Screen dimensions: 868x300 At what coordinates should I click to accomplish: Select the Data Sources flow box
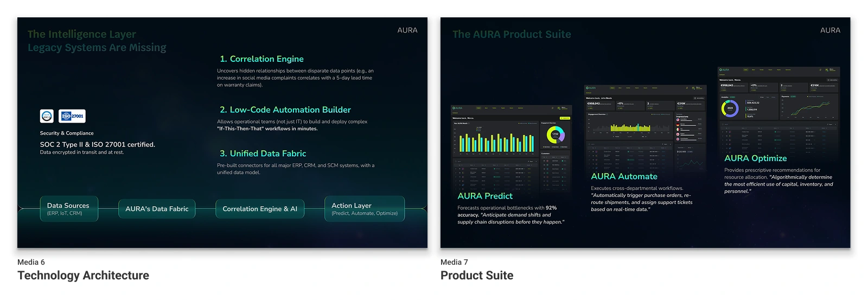[x=69, y=209]
